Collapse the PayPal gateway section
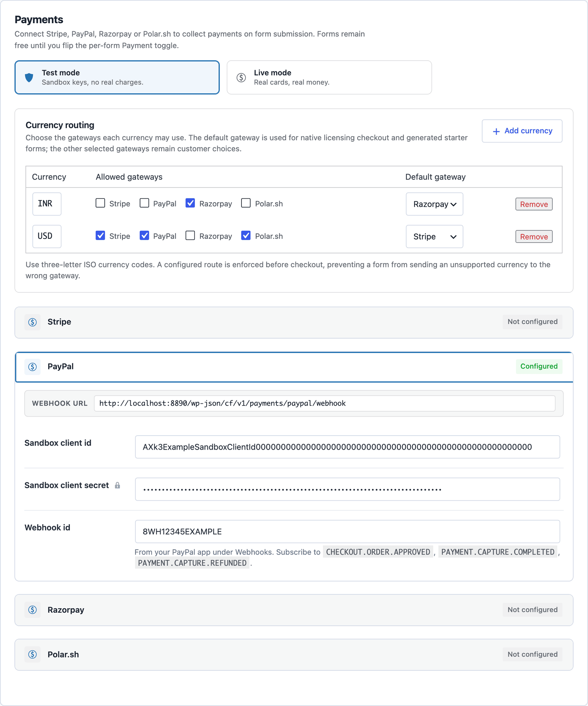Image resolution: width=588 pixels, height=706 pixels. click(294, 367)
